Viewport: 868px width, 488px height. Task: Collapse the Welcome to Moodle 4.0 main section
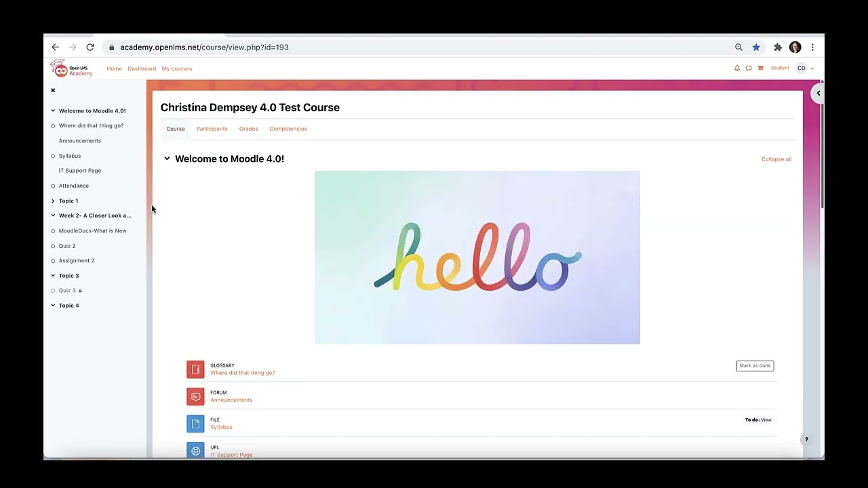pos(167,159)
